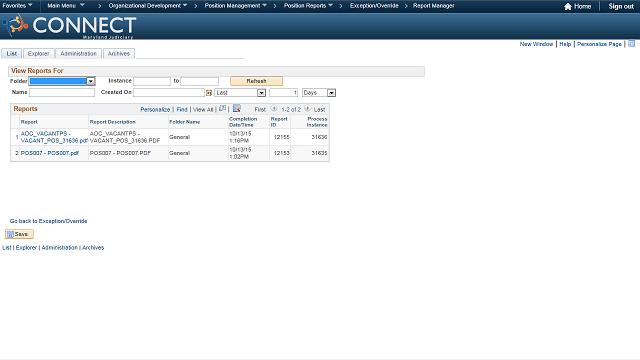Select the List tab
Viewport: 640px width, 360px height.
tap(11, 53)
